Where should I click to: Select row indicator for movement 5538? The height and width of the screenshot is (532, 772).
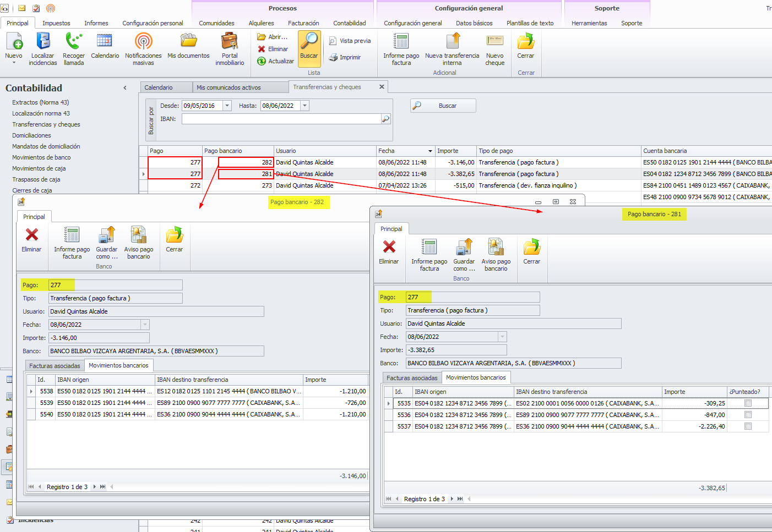pos(31,391)
